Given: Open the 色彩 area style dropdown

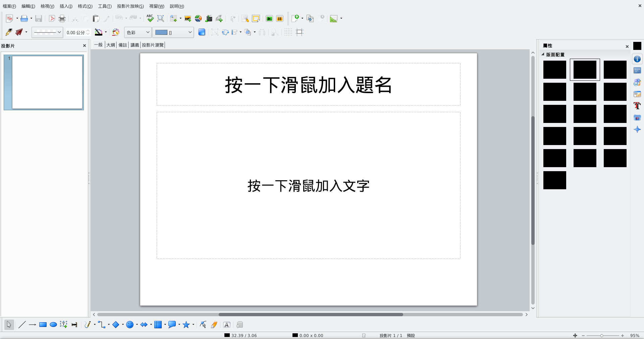Looking at the screenshot, I should coord(138,32).
